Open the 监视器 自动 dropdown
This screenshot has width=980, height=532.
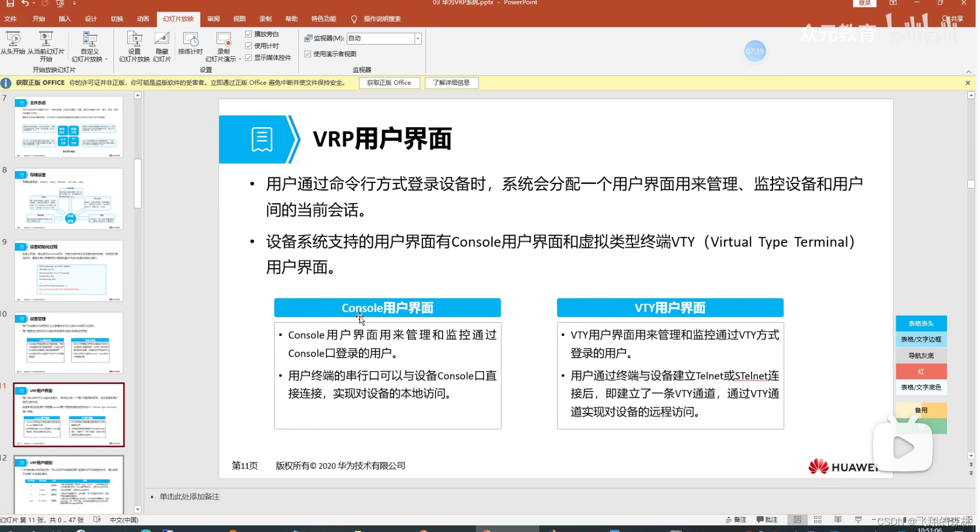(417, 39)
